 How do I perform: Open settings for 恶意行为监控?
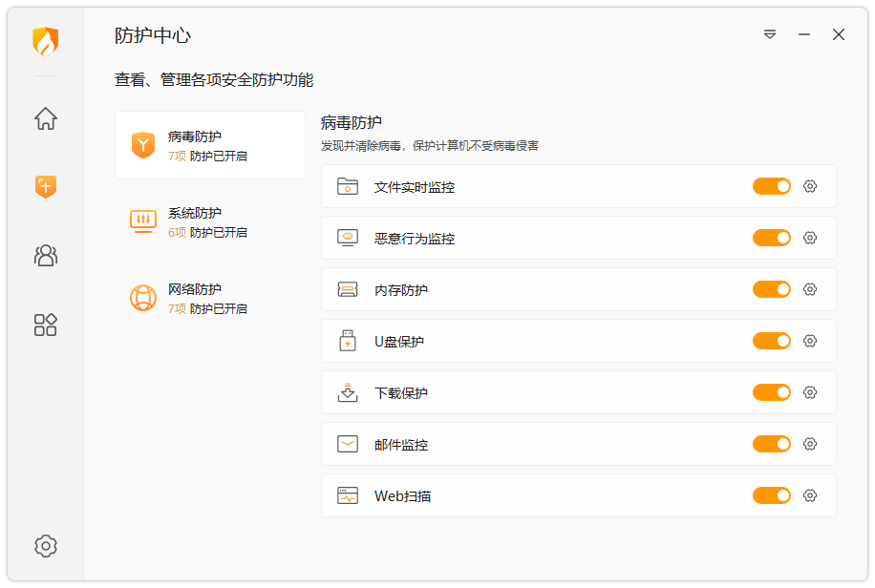tap(810, 238)
